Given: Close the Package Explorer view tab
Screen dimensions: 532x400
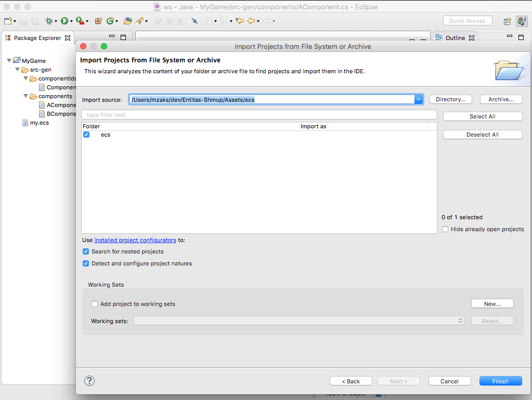Looking at the screenshot, I should coord(68,38).
